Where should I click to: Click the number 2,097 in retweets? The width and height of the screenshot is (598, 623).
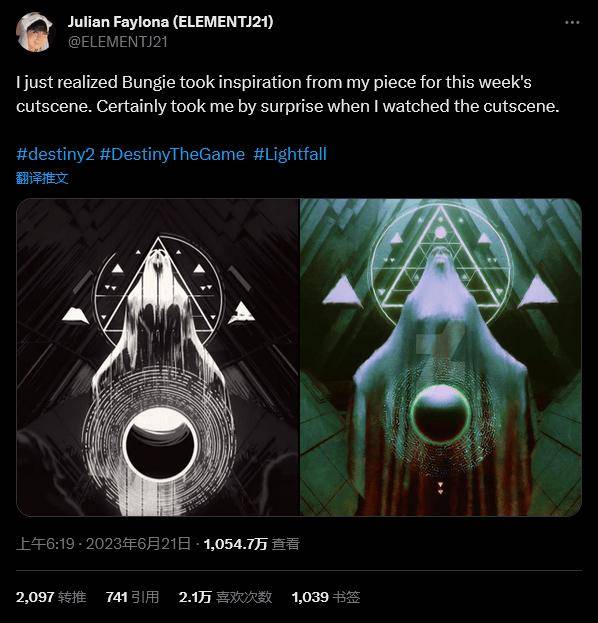(35, 597)
